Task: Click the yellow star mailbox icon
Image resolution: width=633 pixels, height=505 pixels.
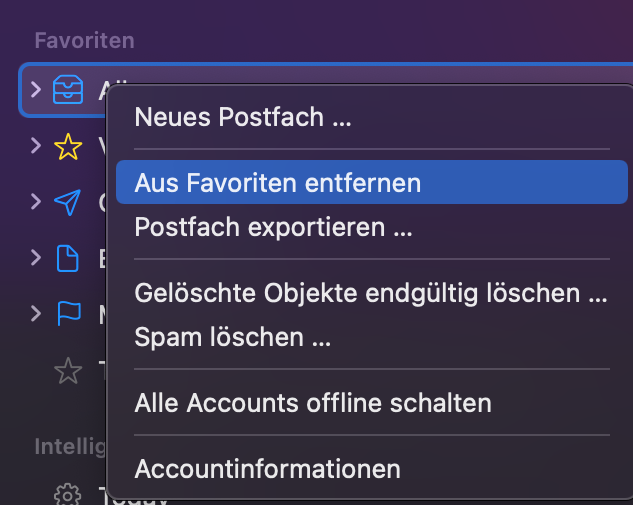Action: coord(68,148)
